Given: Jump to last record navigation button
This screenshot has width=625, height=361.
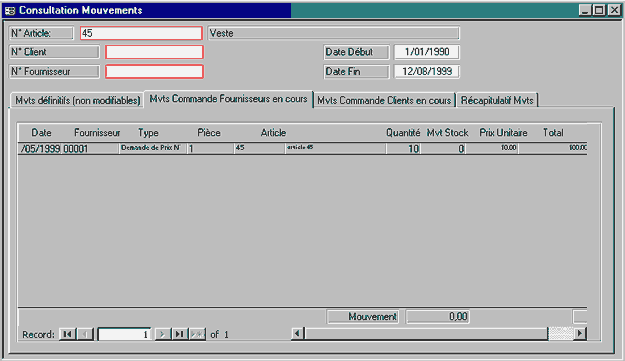Looking at the screenshot, I should (x=180, y=334).
